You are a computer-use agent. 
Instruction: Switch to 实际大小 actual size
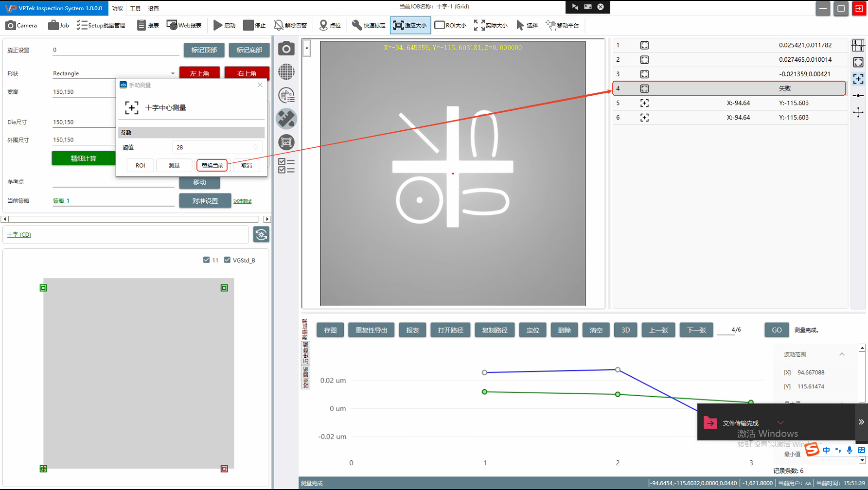491,25
